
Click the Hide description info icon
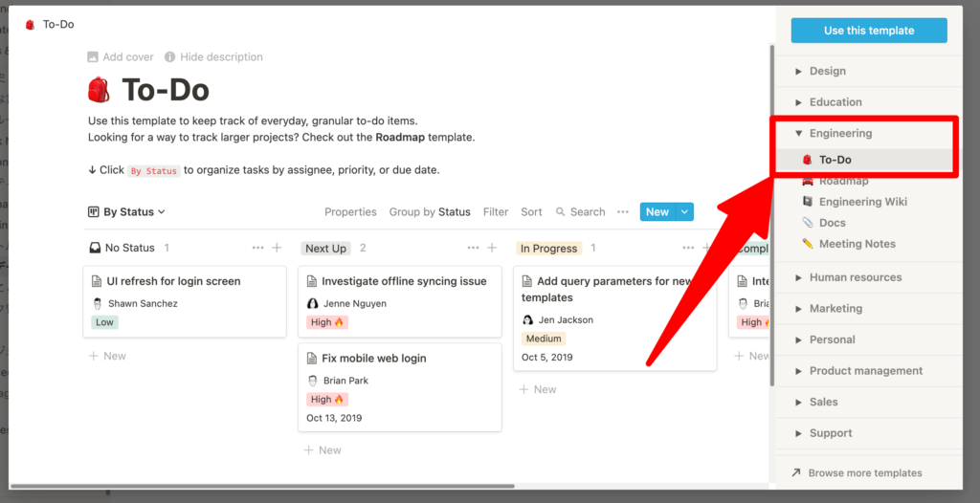(x=170, y=56)
